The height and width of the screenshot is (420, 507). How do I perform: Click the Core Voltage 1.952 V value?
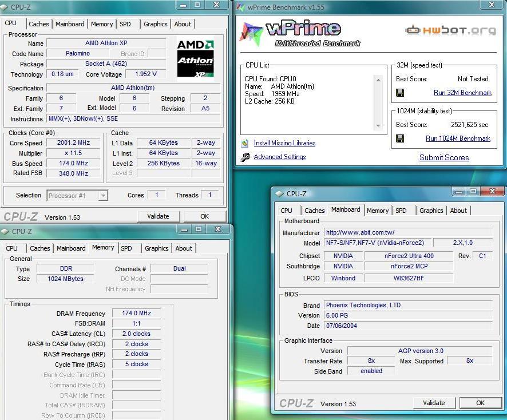point(146,74)
